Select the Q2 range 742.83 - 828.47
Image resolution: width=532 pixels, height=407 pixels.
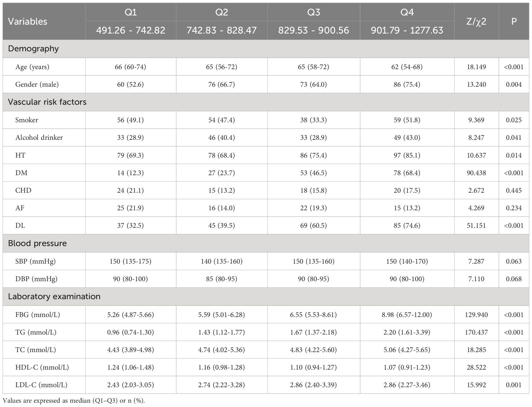pyautogui.click(x=222, y=30)
